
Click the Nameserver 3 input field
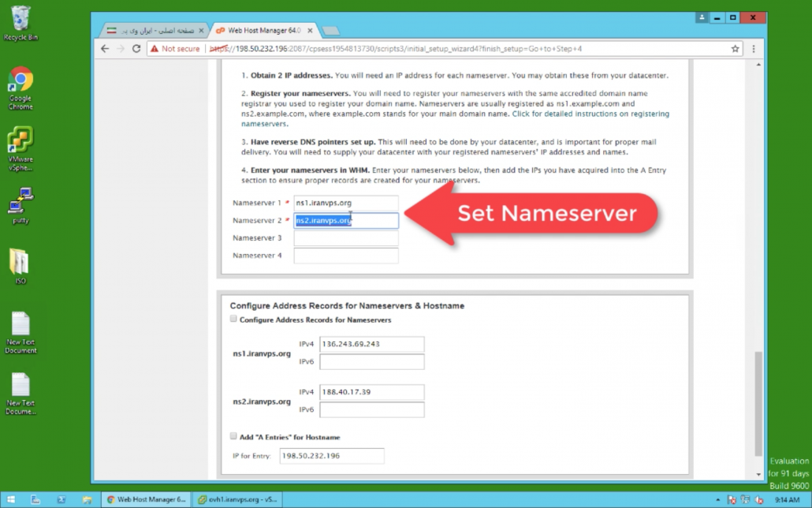tap(346, 238)
